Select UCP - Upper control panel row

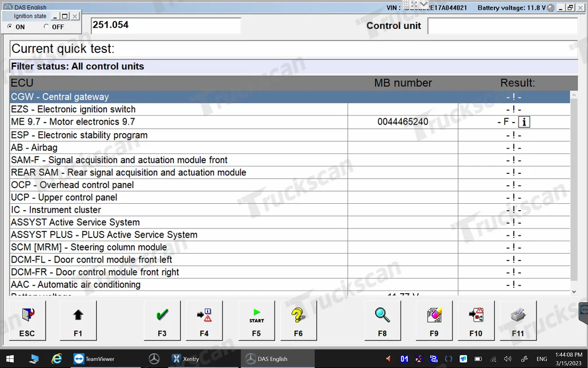pos(289,197)
